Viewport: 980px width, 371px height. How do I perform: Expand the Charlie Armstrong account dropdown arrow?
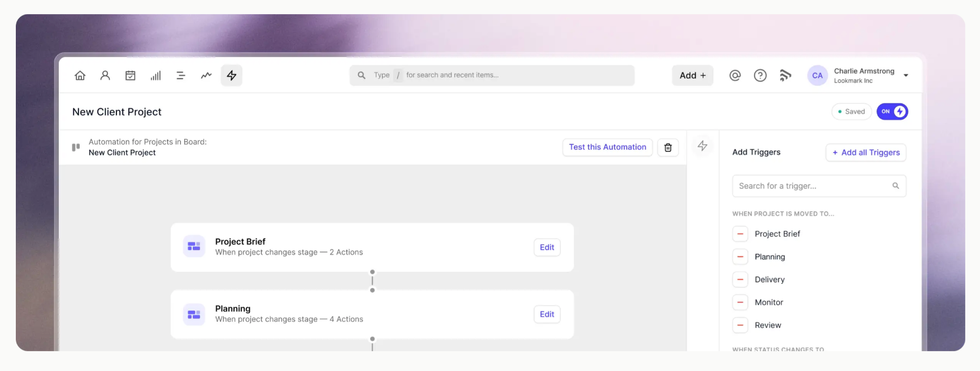coord(906,75)
